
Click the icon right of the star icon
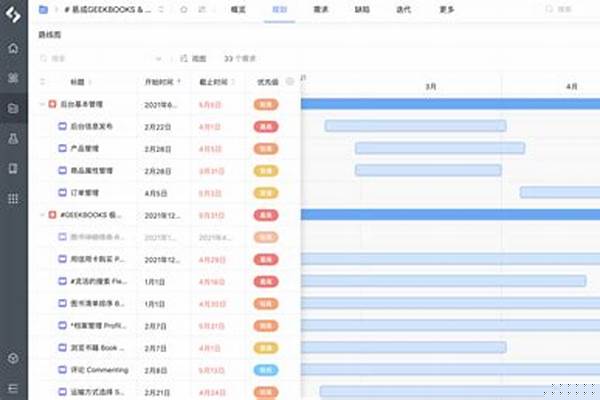pos(202,9)
